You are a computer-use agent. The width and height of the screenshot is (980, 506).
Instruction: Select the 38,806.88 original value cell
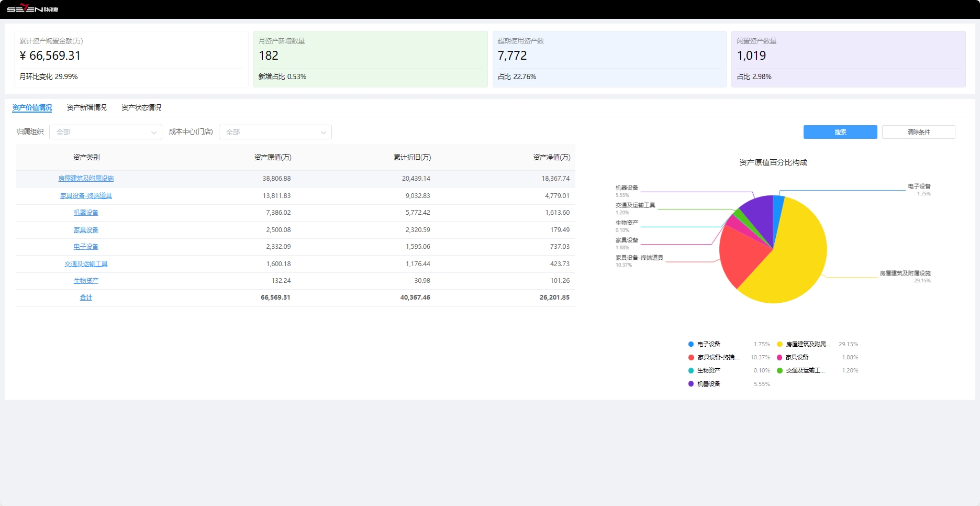click(276, 179)
